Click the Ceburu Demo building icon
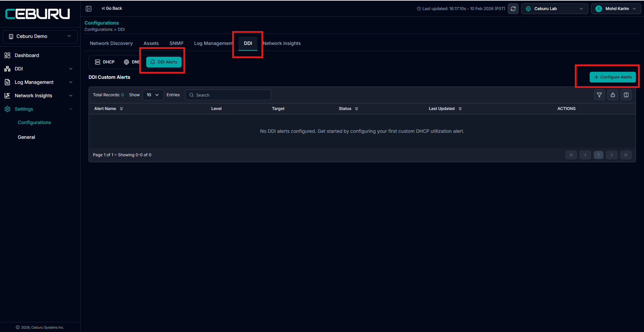Image resolution: width=644 pixels, height=332 pixels. pyautogui.click(x=11, y=36)
